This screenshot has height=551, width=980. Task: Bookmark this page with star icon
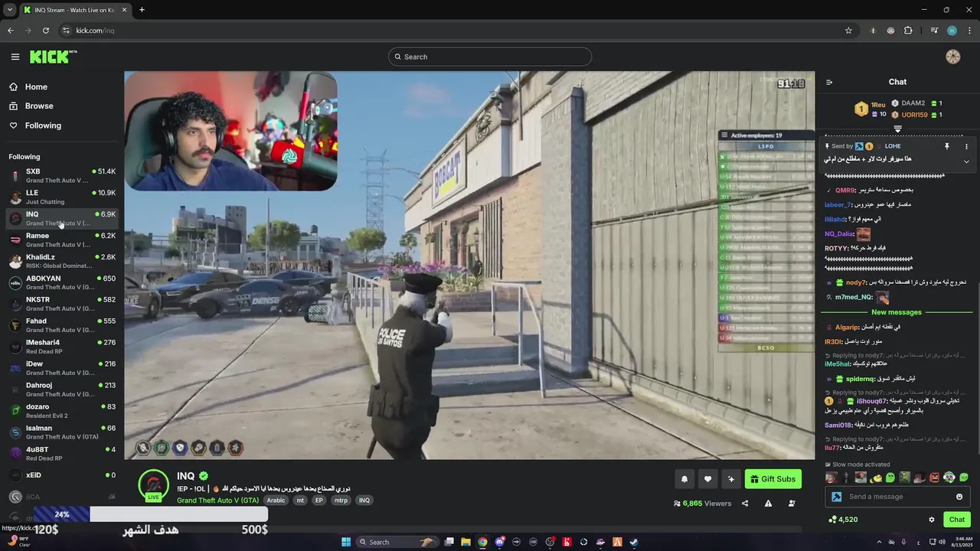coord(848,31)
